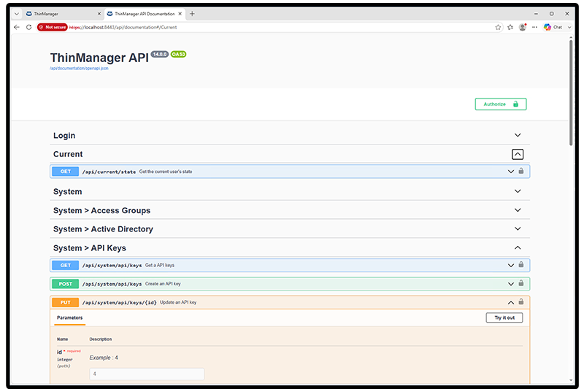
Task: Open the tab search dropdown arrow
Action: (16, 14)
